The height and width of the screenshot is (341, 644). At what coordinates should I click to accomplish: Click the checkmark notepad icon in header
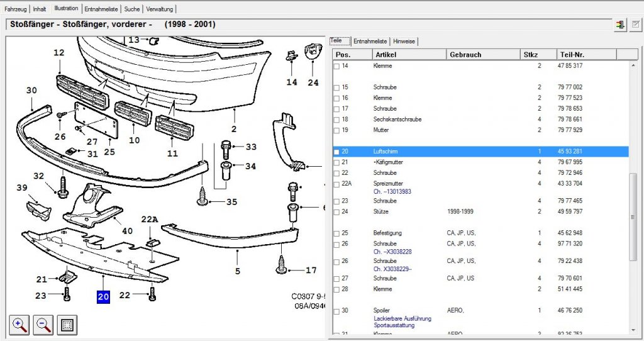point(635,25)
